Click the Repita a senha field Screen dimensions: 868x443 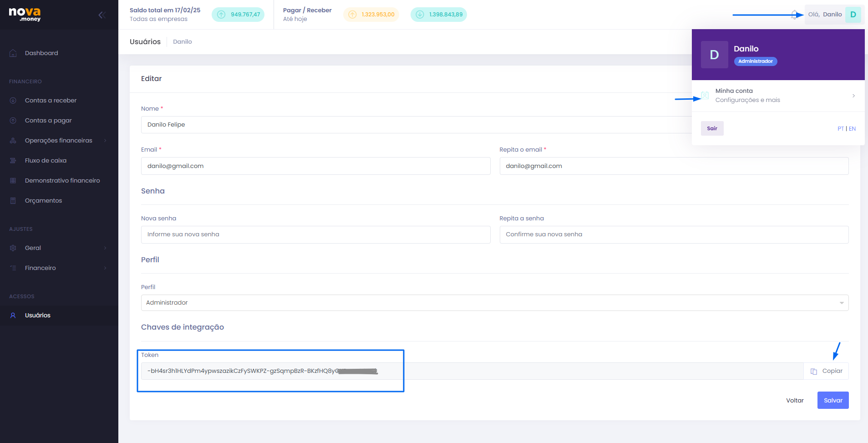pos(674,235)
